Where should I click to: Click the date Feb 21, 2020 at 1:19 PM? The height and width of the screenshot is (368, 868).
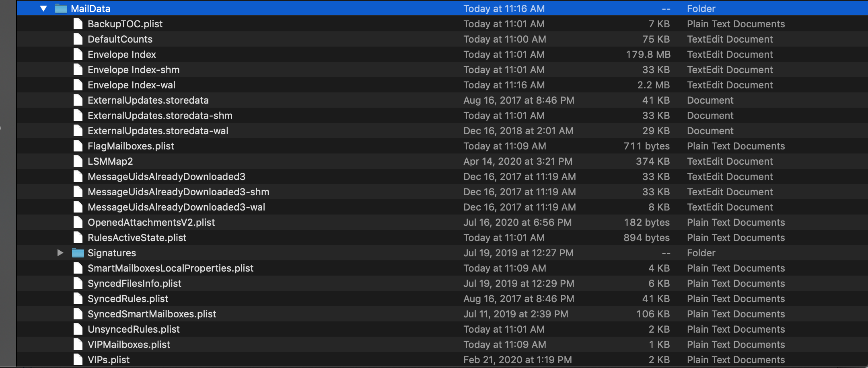click(518, 360)
